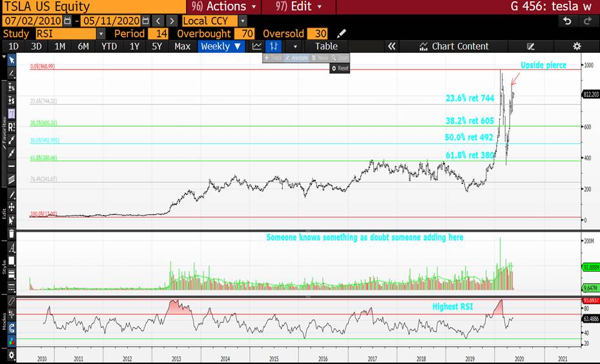
Task: Toggle the magnet snap mode
Action: 12,328
